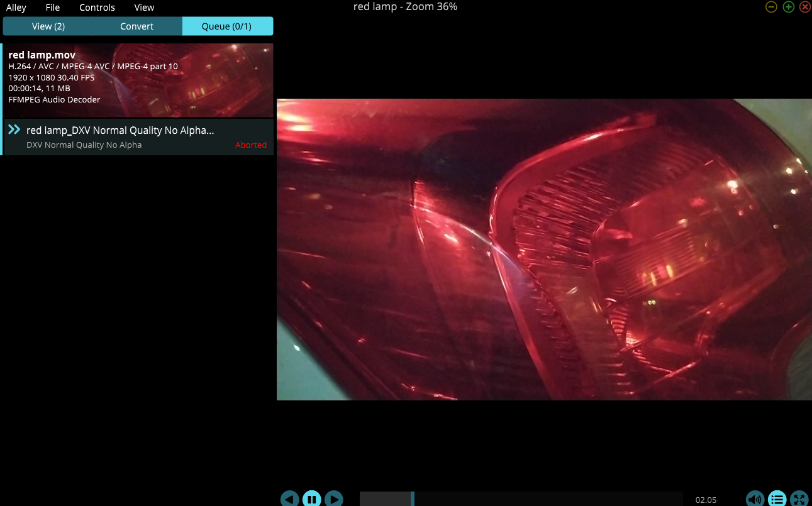Zoom in using the plus circle icon
Image resolution: width=812 pixels, height=506 pixels.
coord(788,7)
